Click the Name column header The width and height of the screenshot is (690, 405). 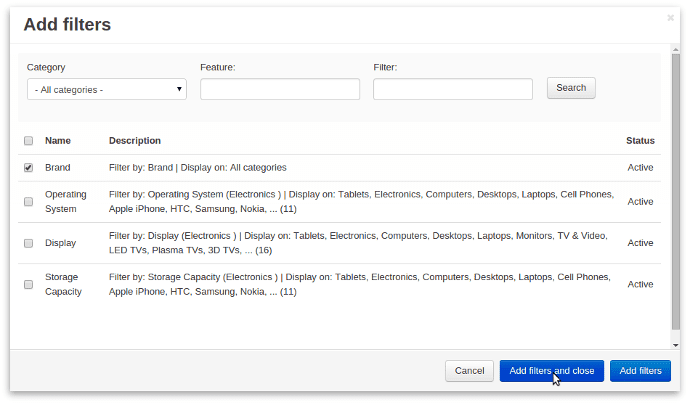pyautogui.click(x=58, y=141)
